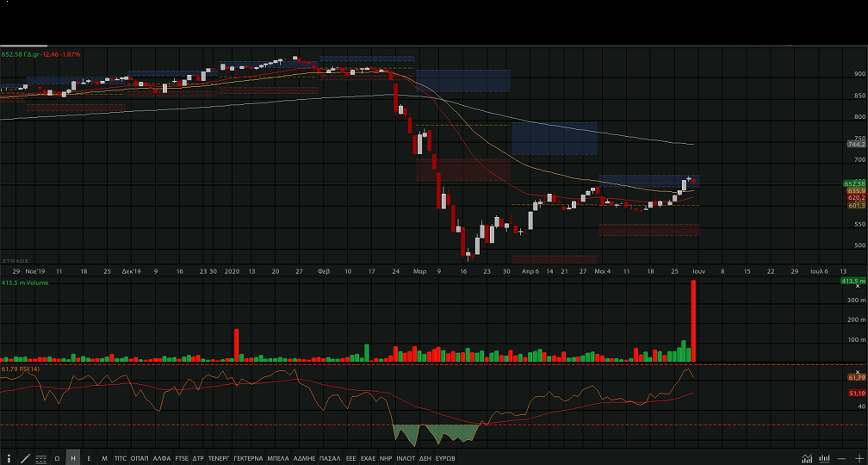Load the ΙΝΛΟΤ symbol chart
Viewport: 868px width, 465px height.
click(406, 458)
